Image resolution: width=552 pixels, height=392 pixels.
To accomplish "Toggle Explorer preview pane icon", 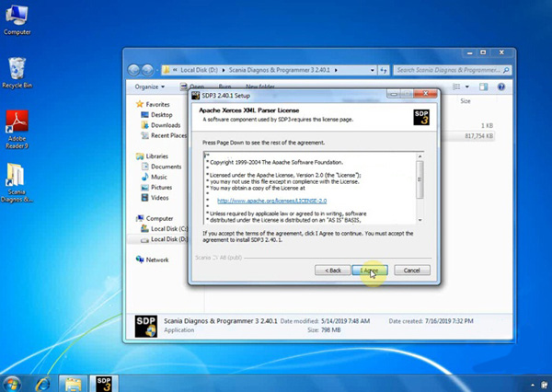I will (x=483, y=86).
